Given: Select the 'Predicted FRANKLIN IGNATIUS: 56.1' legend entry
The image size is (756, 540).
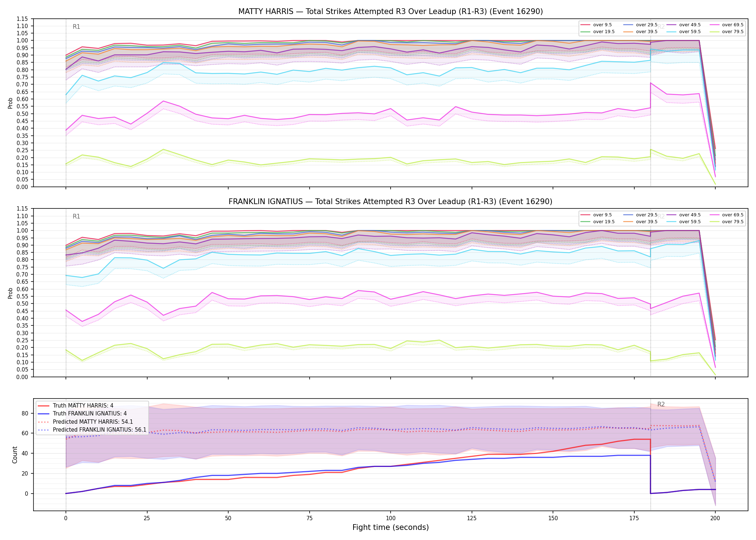Looking at the screenshot, I should click(92, 429).
